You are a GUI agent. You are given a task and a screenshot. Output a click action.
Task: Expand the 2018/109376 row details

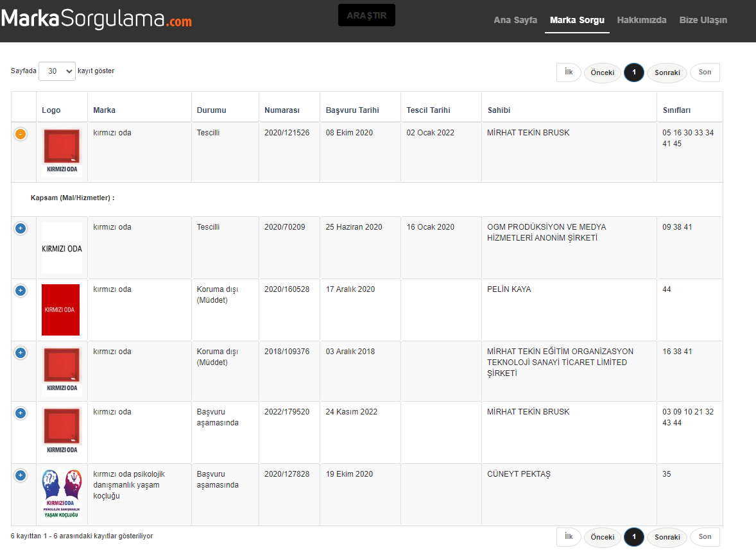[x=21, y=352]
